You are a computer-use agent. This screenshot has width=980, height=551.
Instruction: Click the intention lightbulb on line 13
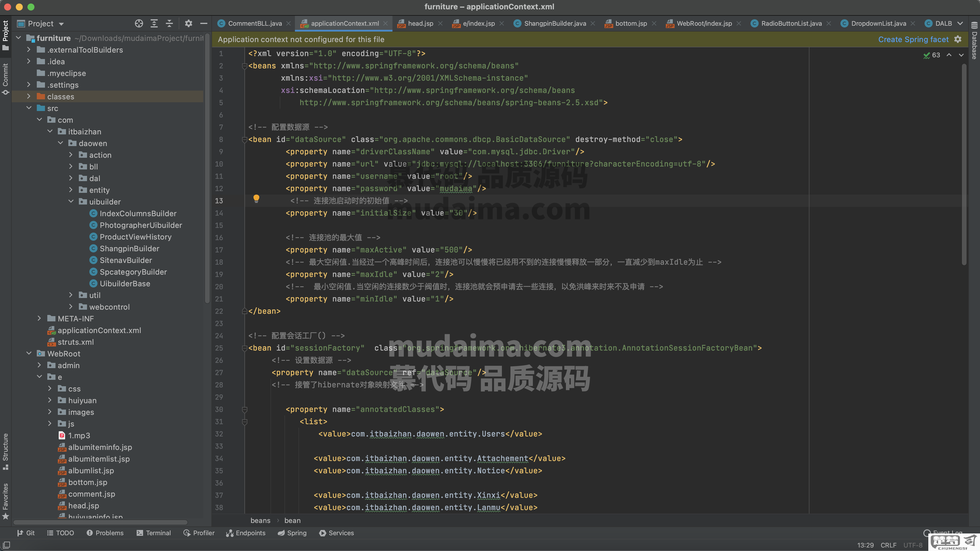[x=256, y=198]
